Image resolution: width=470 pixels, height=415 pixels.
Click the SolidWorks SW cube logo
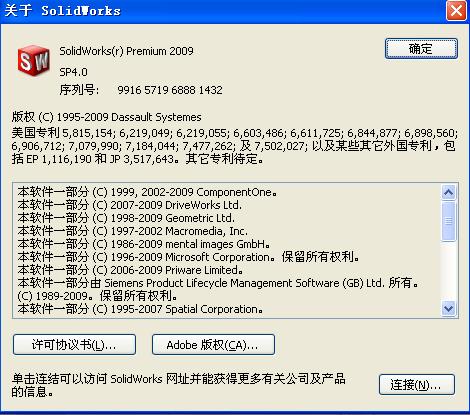[x=34, y=60]
